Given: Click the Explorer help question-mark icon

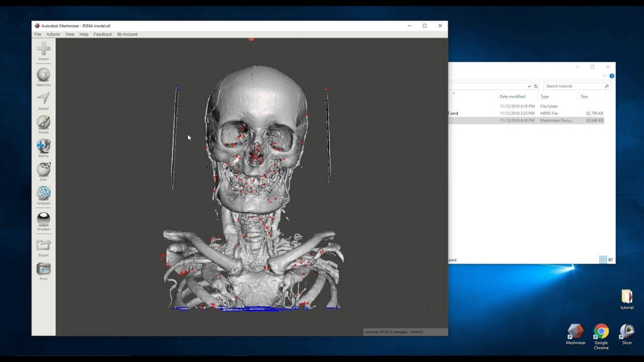Looking at the screenshot, I should [x=612, y=76].
